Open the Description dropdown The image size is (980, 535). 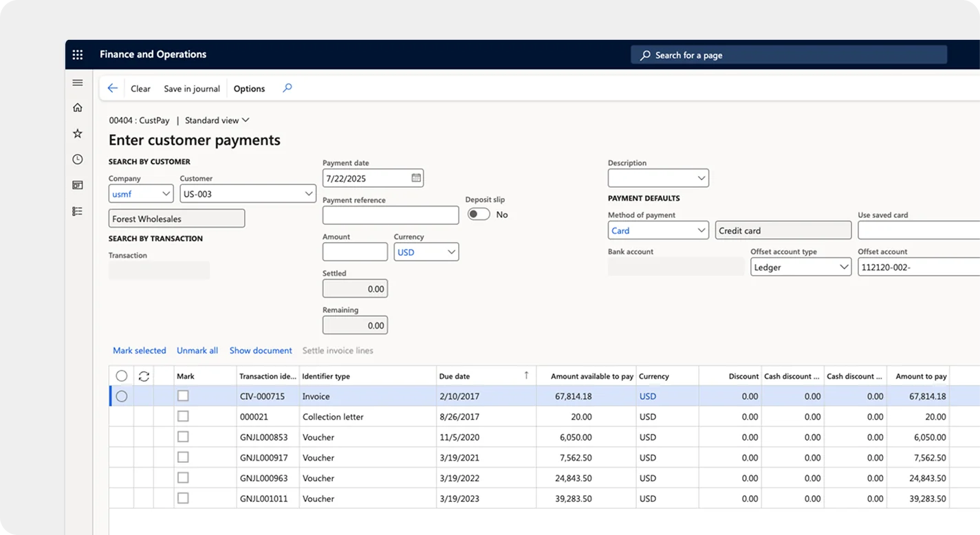pos(701,178)
